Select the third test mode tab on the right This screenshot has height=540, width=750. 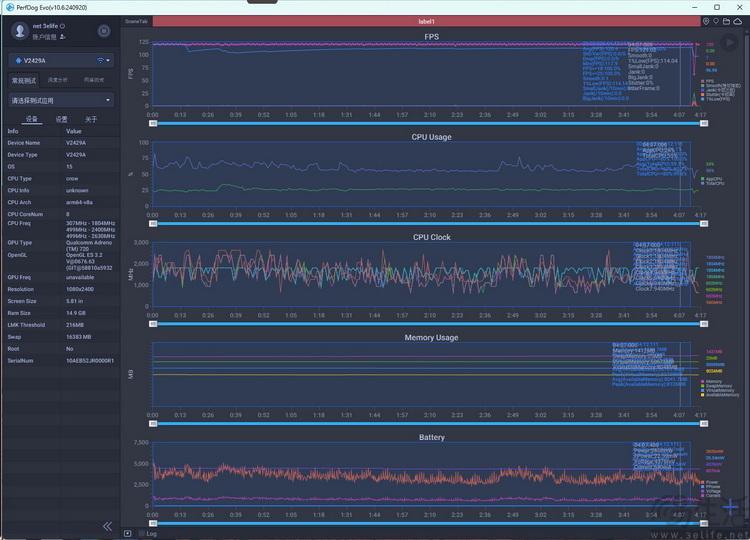click(x=94, y=80)
